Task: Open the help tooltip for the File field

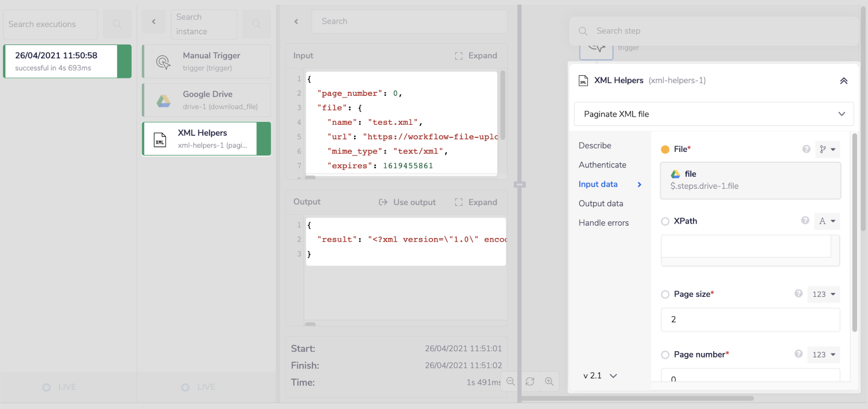Action: point(806,148)
